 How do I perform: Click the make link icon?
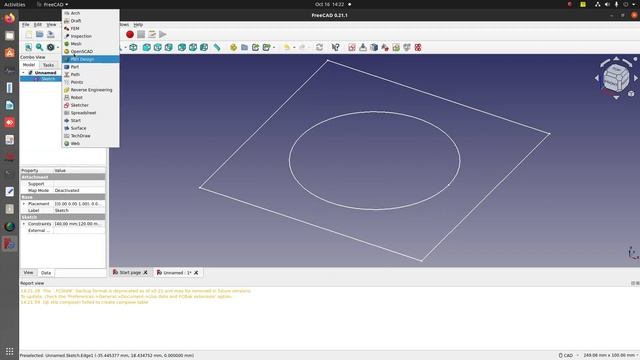pos(255,47)
